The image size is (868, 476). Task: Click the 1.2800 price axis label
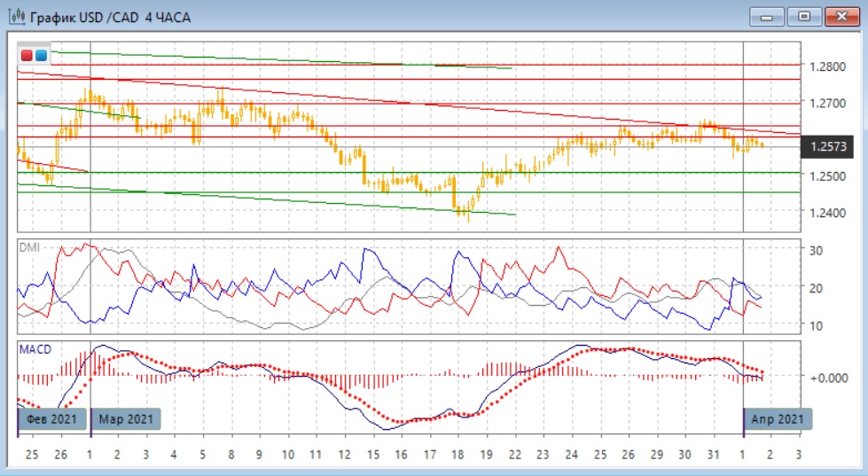[x=828, y=66]
